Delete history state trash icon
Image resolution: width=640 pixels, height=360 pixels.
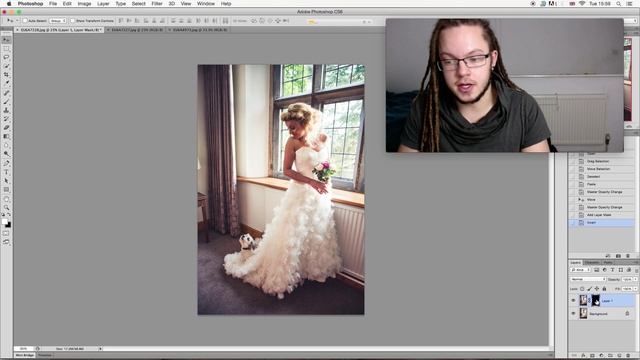[628, 256]
